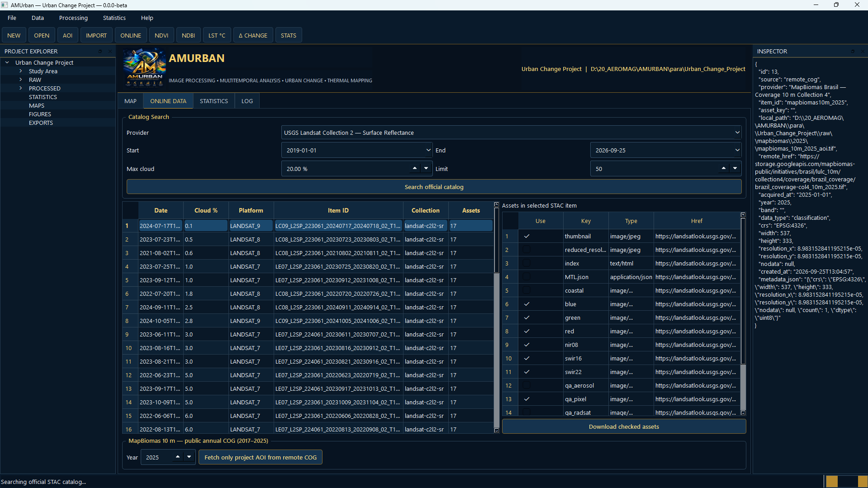Open the Processing menu
Screen dimensions: 868x488
(73, 18)
